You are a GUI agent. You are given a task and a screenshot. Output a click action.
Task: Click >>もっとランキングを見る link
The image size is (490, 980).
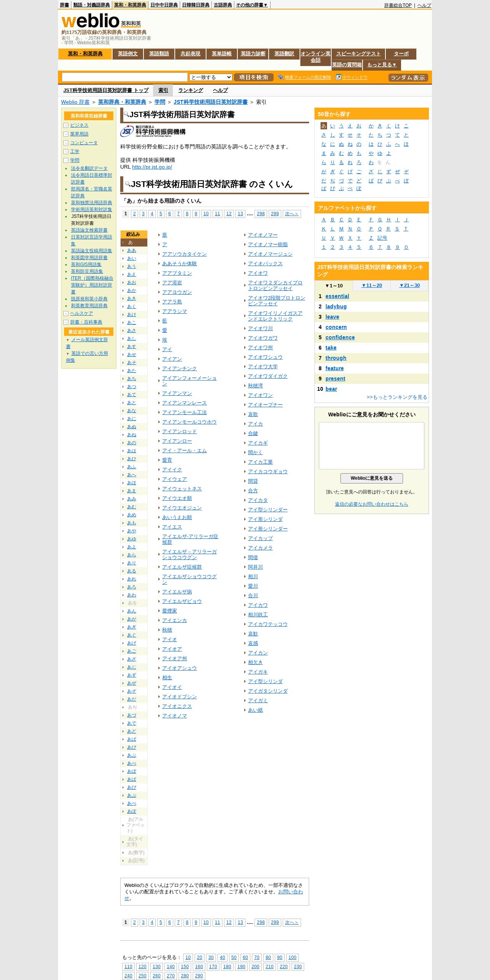tap(397, 397)
